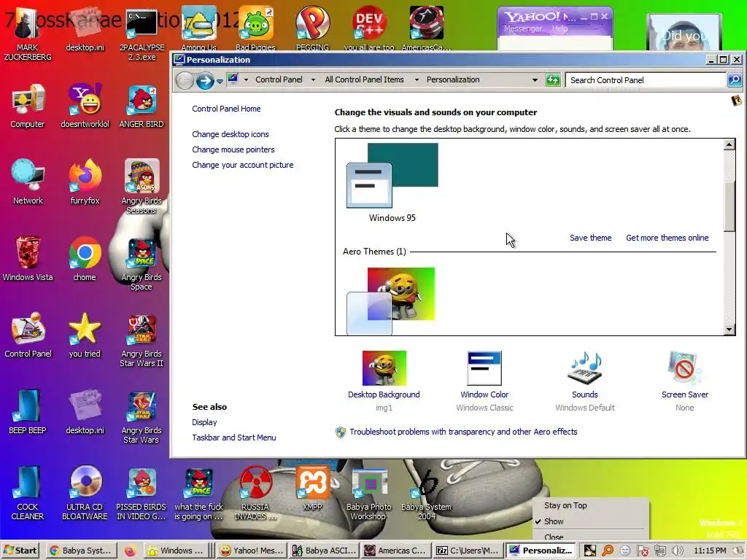This screenshot has width=747, height=560.
Task: Select the Computer desktop icon
Action: point(28,106)
